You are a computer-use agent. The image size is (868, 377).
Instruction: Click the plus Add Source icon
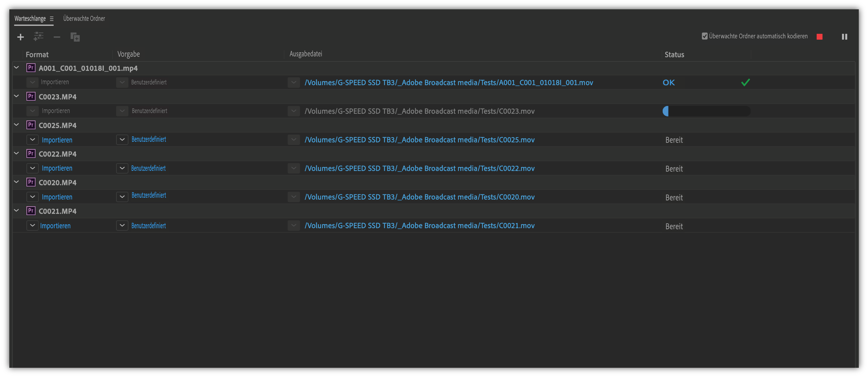click(x=21, y=37)
